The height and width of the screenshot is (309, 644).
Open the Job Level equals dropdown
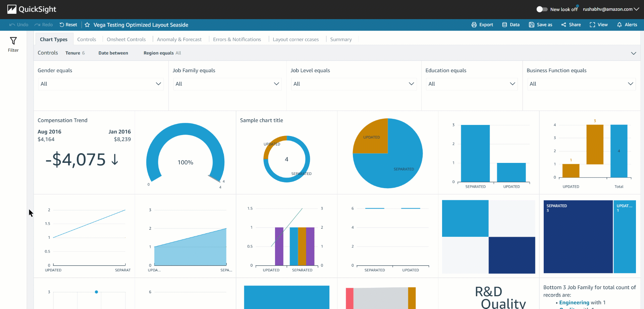[x=354, y=84]
